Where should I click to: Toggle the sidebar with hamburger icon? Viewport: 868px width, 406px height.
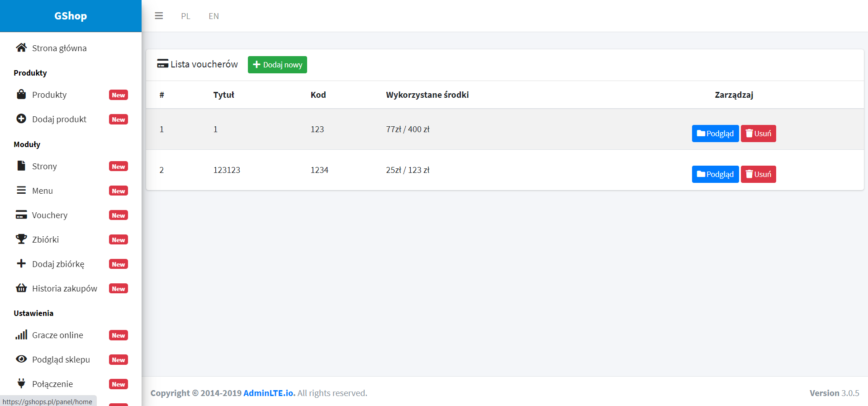click(x=159, y=16)
